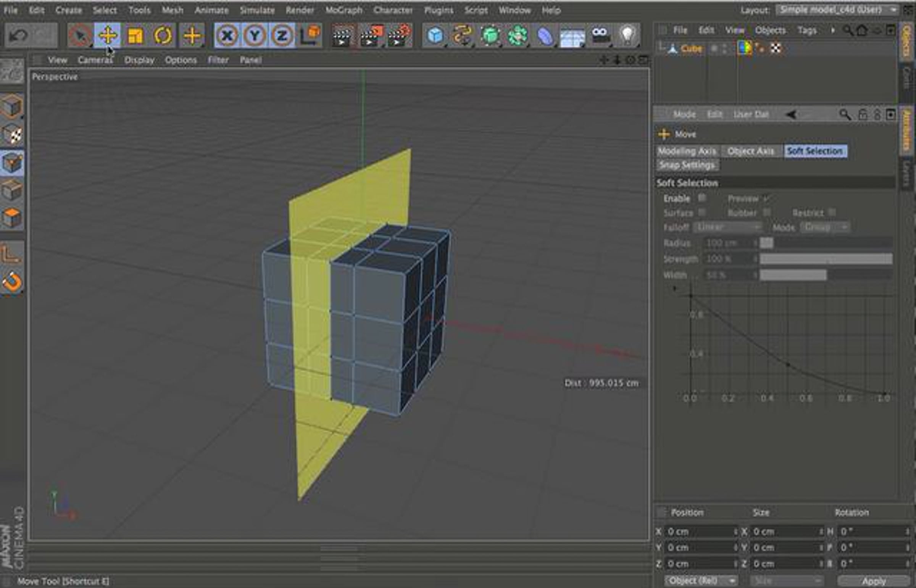916x588 pixels.
Task: Open the Object (Rel) dropdown
Action: (701, 581)
